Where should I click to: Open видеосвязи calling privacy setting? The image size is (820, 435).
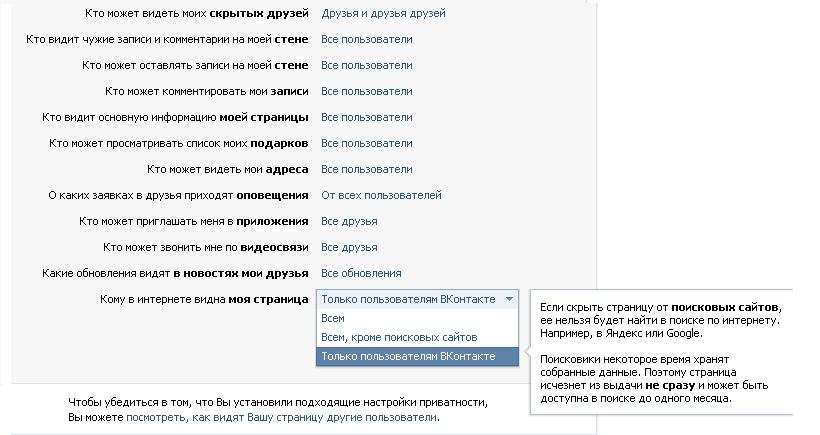pos(349,248)
